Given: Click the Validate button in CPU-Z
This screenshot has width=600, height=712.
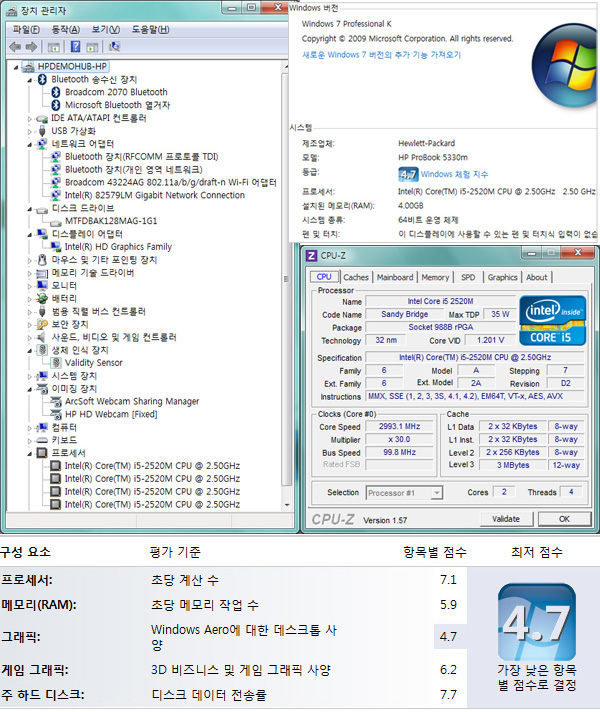Looking at the screenshot, I should pos(506,519).
